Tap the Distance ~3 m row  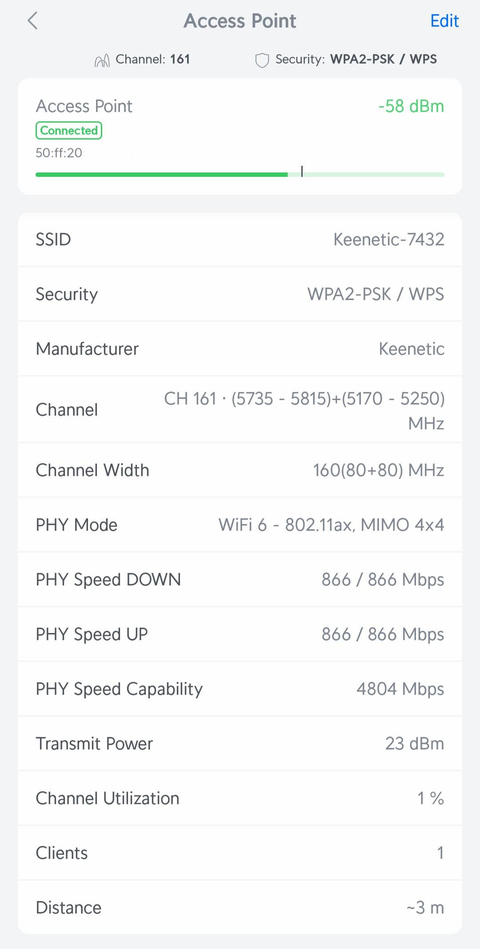240,907
